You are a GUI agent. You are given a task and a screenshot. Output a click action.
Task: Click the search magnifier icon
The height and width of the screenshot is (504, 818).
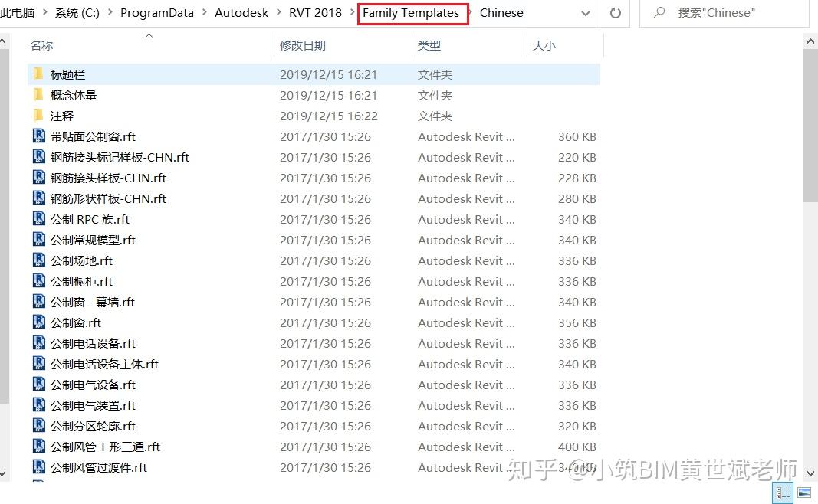[x=659, y=12]
